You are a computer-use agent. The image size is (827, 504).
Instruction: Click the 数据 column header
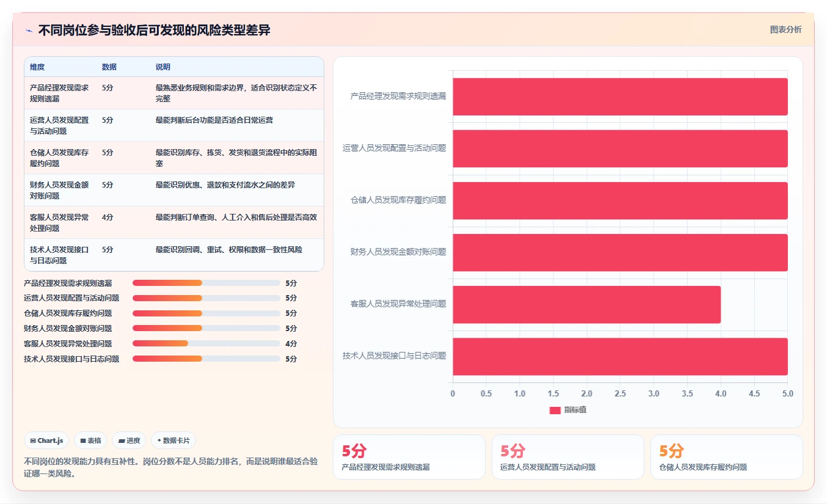[109, 67]
